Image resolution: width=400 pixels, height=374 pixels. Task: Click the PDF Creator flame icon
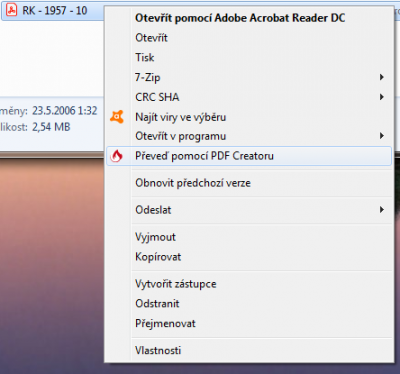[x=117, y=156]
